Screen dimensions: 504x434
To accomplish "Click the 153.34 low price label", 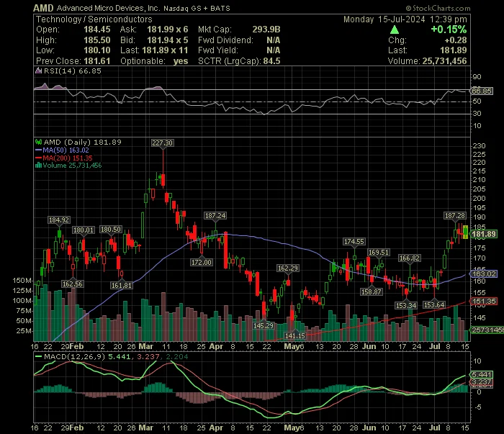I will click(406, 305).
